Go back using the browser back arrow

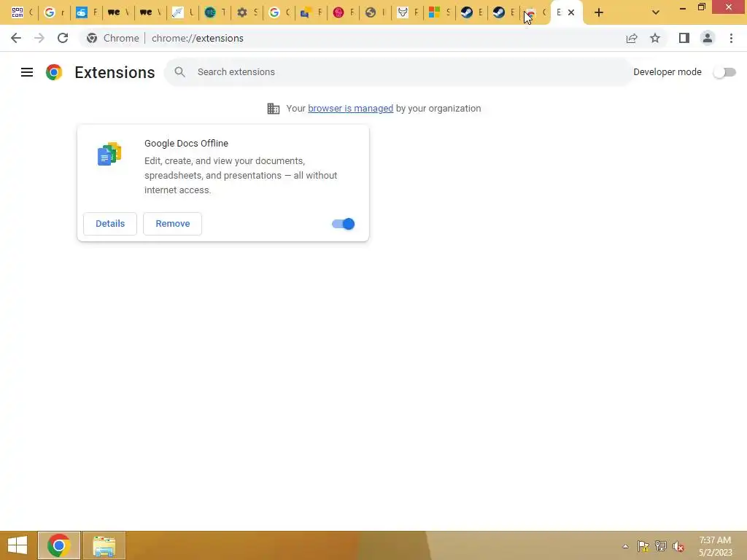point(16,38)
